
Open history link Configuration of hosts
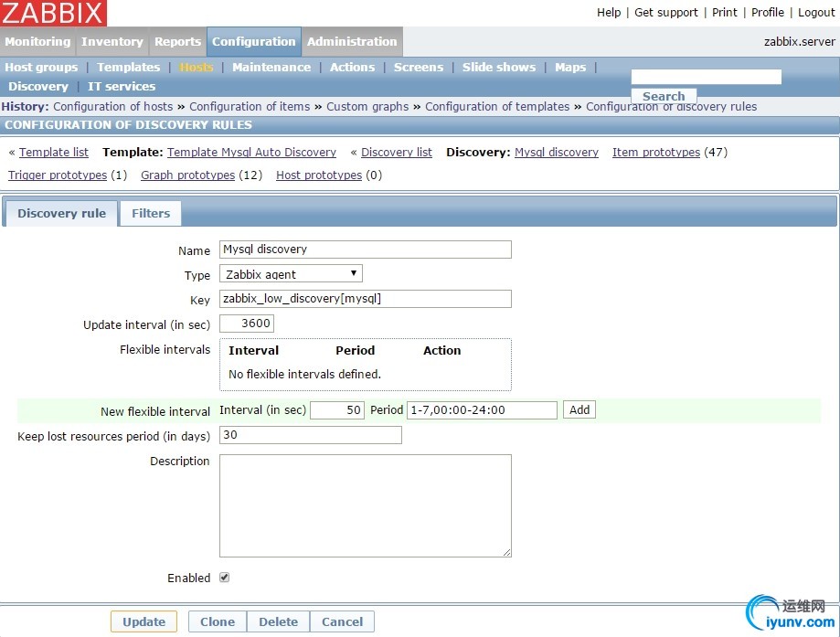113,107
